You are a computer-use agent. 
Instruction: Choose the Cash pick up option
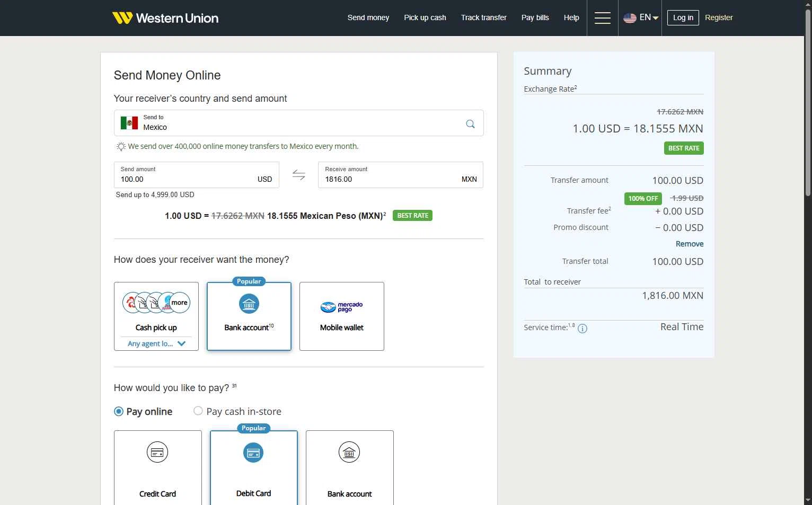point(156,316)
